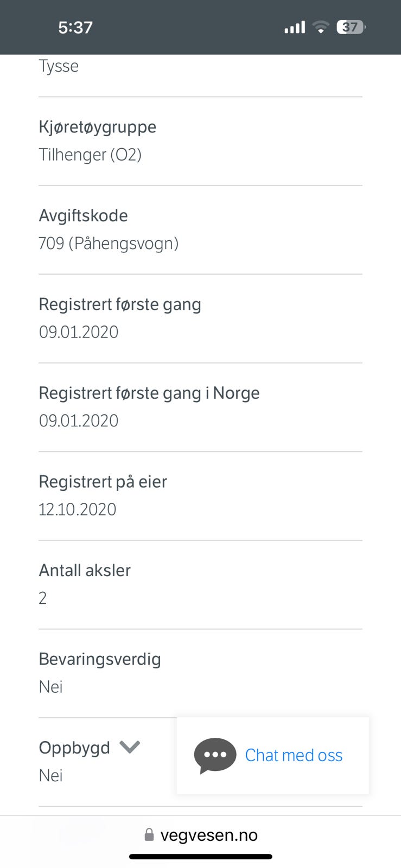The width and height of the screenshot is (401, 868).
Task: Tap the Registrert første gang label
Action: pos(120,304)
